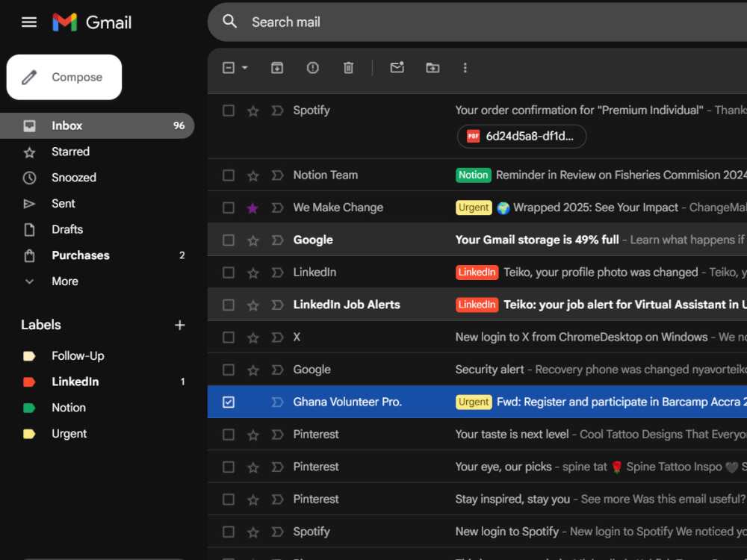Star the LinkedIn Job Alerts email
Image resolution: width=747 pixels, height=560 pixels.
tap(253, 305)
